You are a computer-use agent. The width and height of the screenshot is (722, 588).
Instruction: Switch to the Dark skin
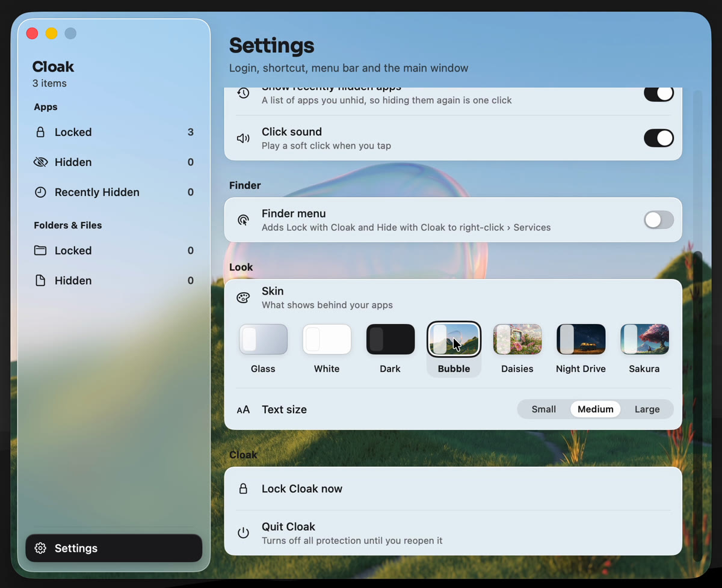(390, 339)
